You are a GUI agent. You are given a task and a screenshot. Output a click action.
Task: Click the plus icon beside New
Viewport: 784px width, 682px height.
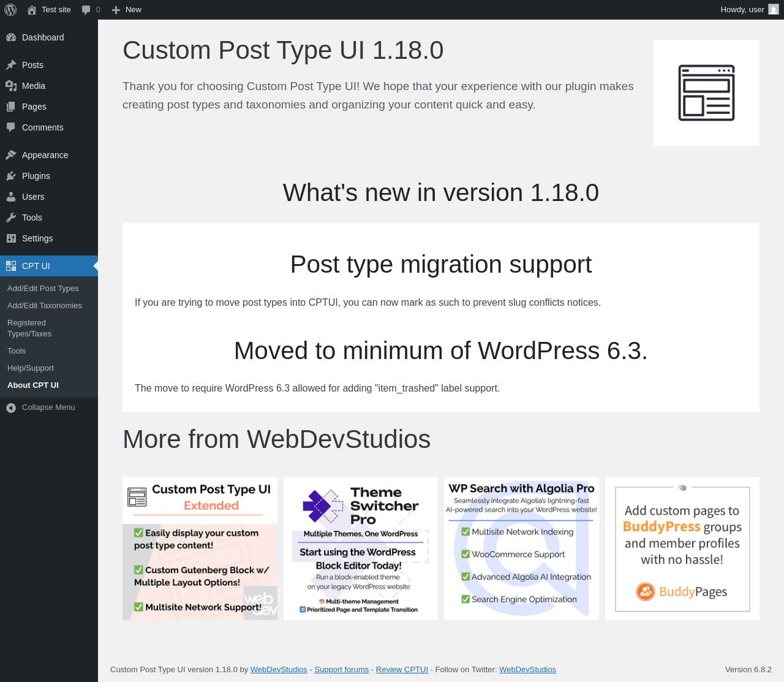tap(116, 10)
